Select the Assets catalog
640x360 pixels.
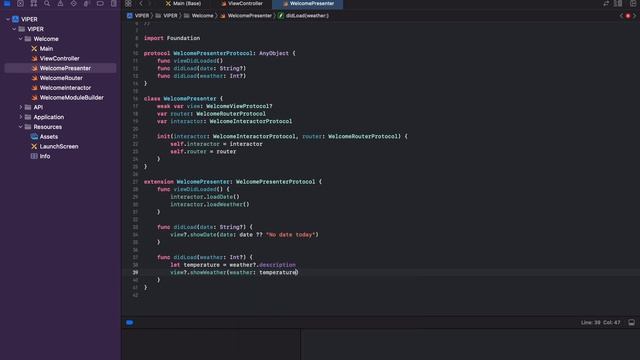pyautogui.click(x=49, y=137)
